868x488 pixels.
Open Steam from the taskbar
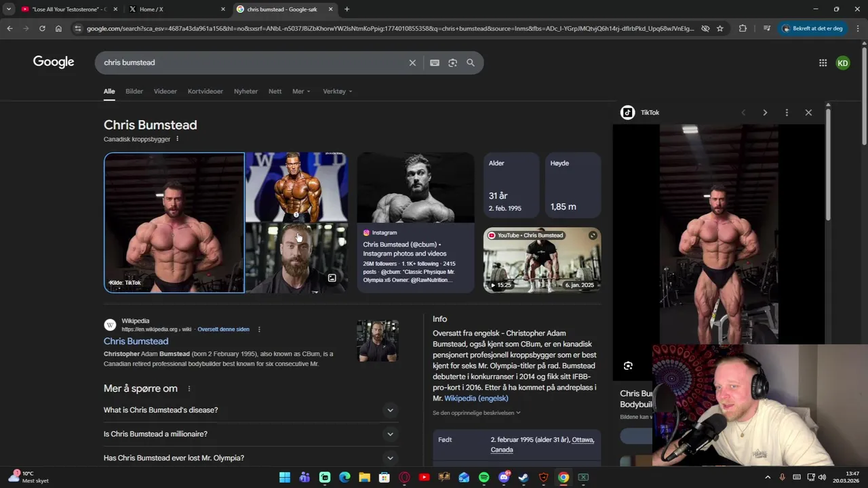(x=524, y=477)
